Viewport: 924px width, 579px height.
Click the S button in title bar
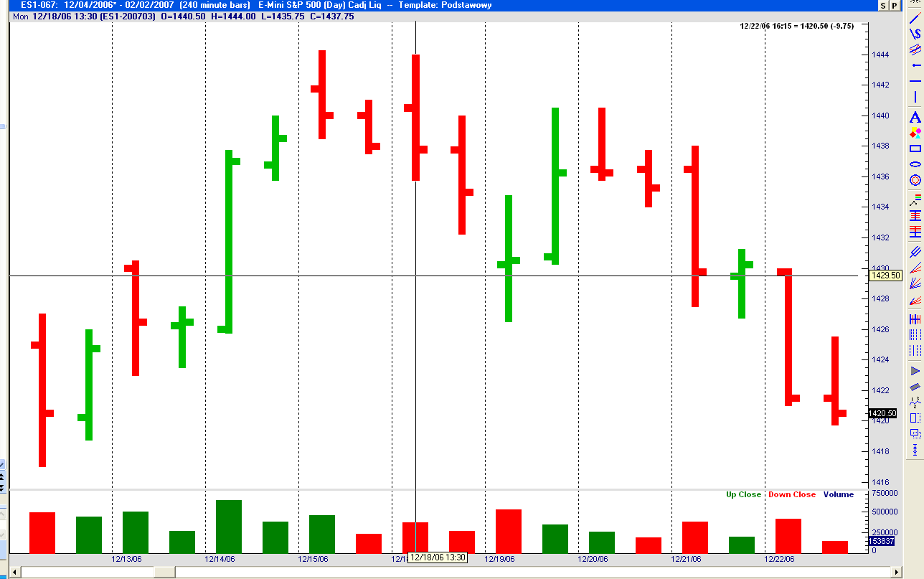click(x=883, y=5)
